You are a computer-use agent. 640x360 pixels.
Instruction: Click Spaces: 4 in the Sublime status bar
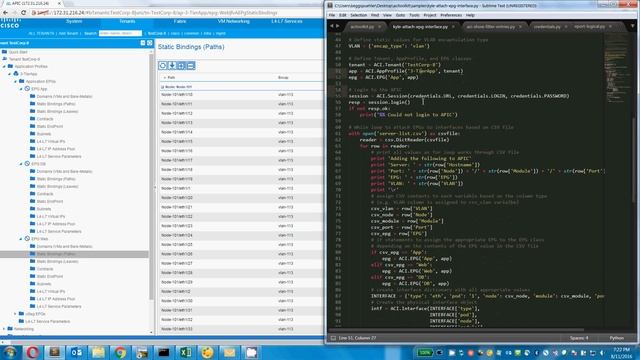click(x=579, y=338)
